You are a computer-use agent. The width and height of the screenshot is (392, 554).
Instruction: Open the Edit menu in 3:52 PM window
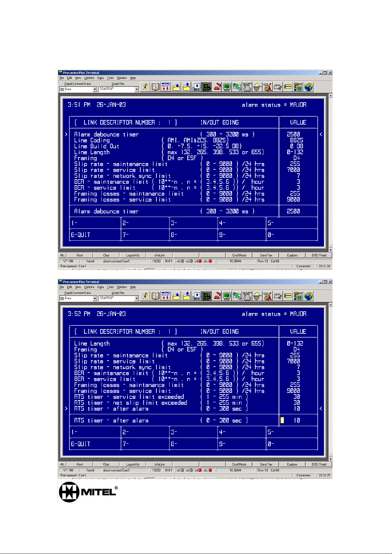pyautogui.click(x=69, y=287)
